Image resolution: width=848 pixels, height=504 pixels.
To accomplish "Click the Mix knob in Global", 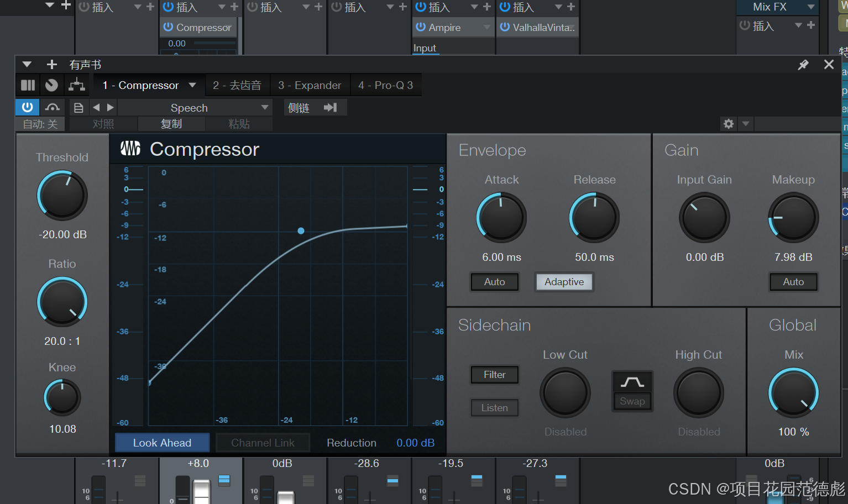I will click(x=793, y=393).
